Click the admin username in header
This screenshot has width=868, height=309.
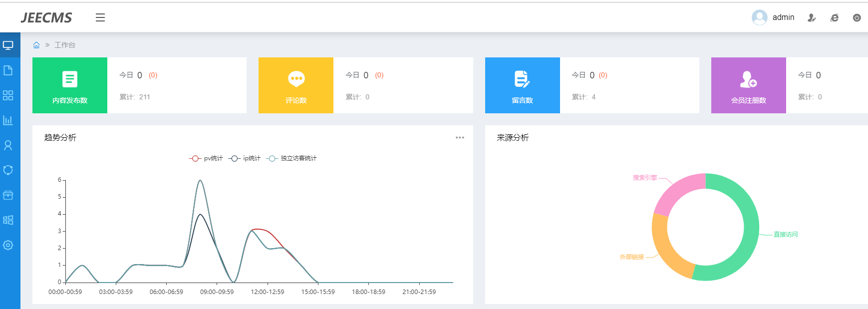click(x=783, y=17)
